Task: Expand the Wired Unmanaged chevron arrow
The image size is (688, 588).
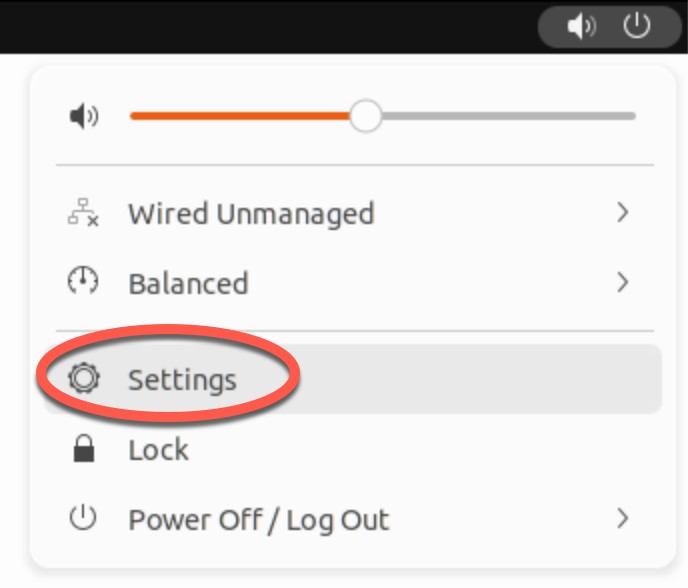Action: tap(623, 213)
